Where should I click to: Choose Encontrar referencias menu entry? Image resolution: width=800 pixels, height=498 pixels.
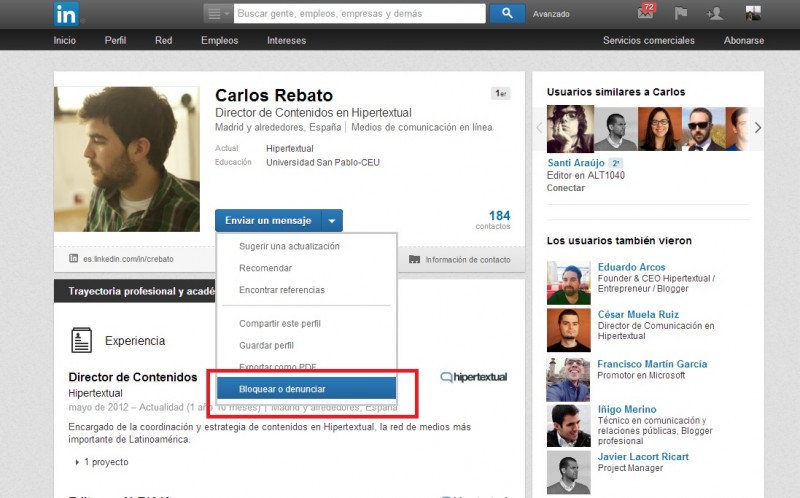click(282, 290)
